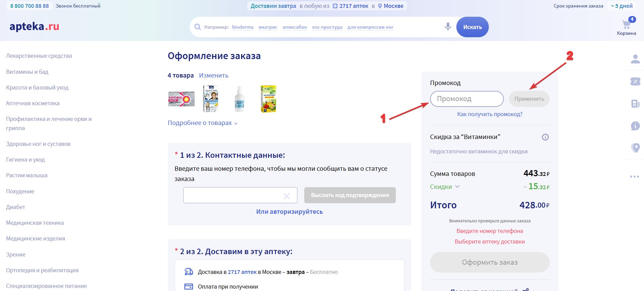Open Витамины и бад category
The width and height of the screenshot is (644, 291).
[x=27, y=72]
